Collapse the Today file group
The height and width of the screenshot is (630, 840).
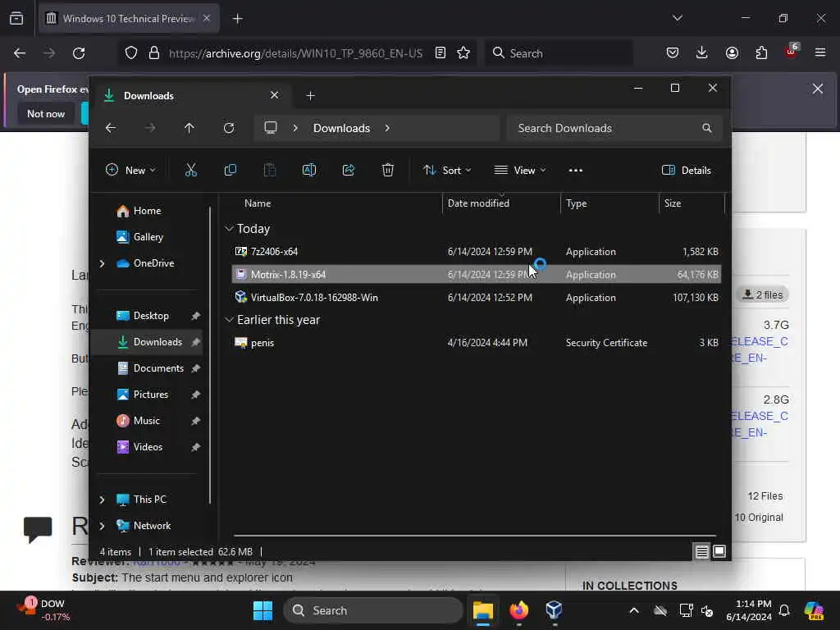coord(230,229)
